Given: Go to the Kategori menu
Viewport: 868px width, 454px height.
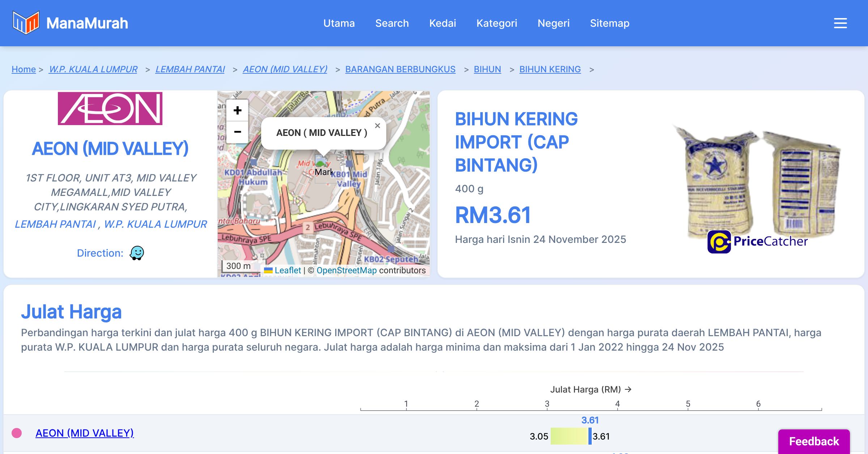Looking at the screenshot, I should pyautogui.click(x=497, y=23).
